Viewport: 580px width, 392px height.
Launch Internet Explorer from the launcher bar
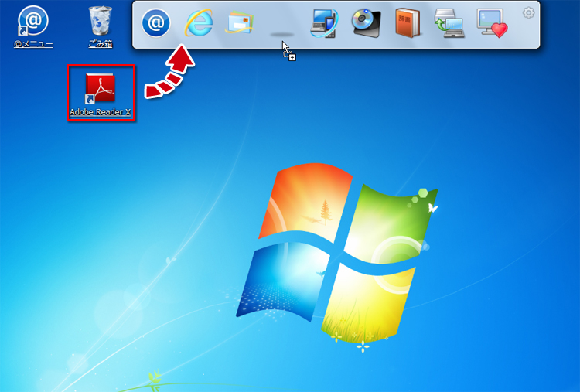click(199, 23)
